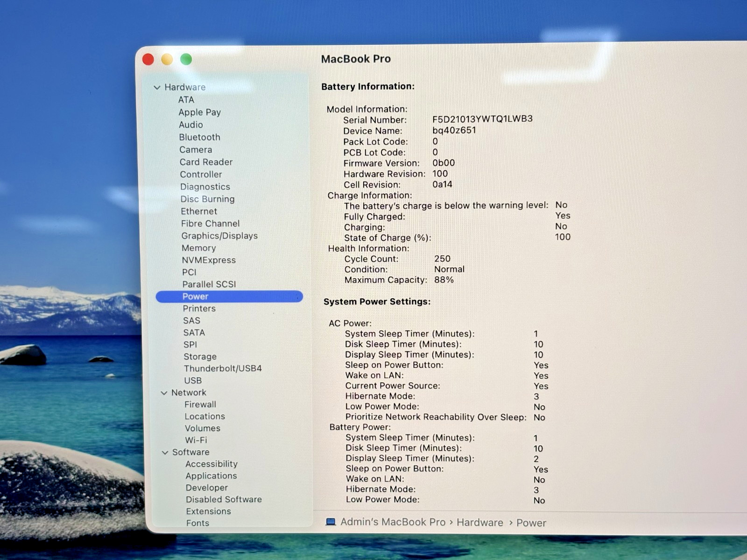The width and height of the screenshot is (747, 560).
Task: Open Extensions under Software
Action: click(209, 511)
